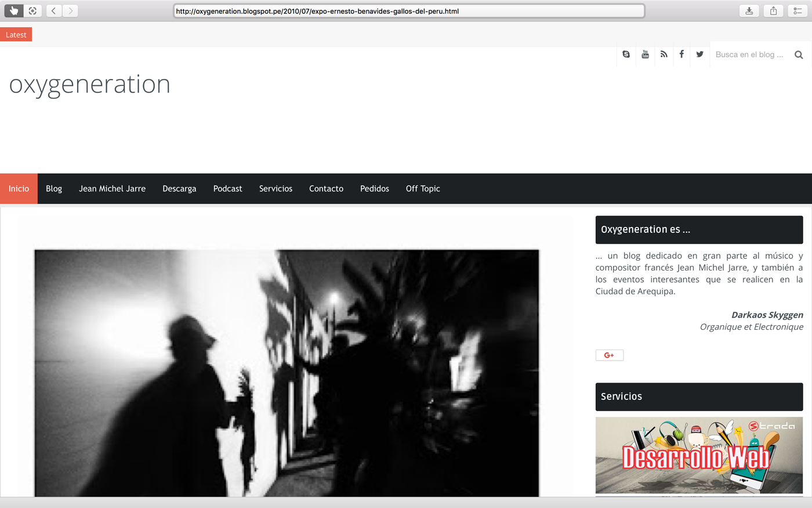Go back with the left arrow button
812x508 pixels.
pyautogui.click(x=54, y=10)
